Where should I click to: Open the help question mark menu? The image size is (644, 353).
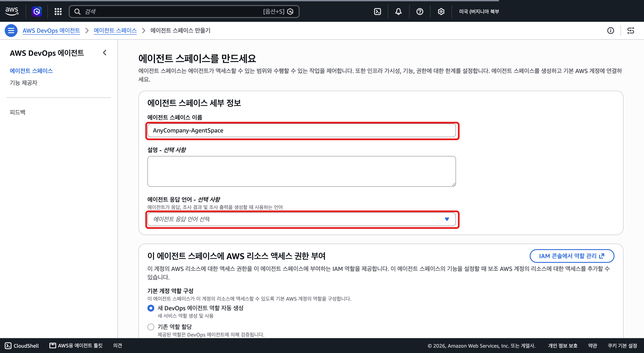point(420,12)
